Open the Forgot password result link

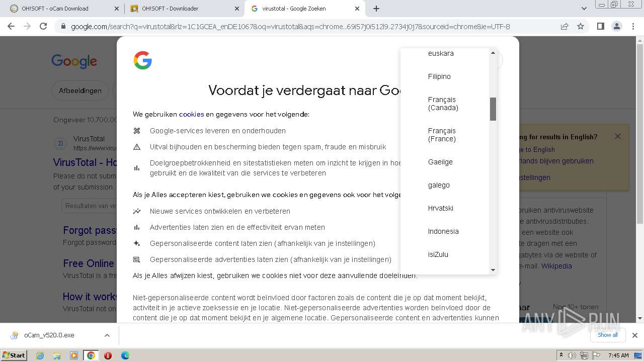[x=90, y=230]
